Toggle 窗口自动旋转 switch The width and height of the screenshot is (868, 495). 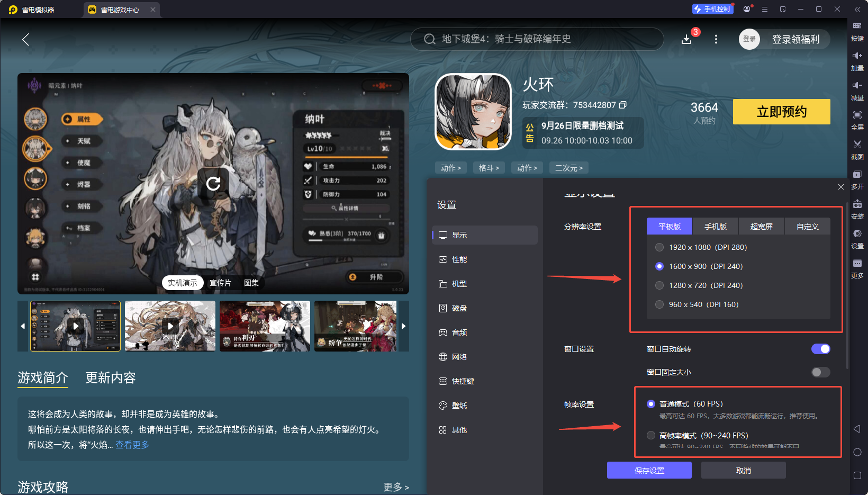point(821,349)
